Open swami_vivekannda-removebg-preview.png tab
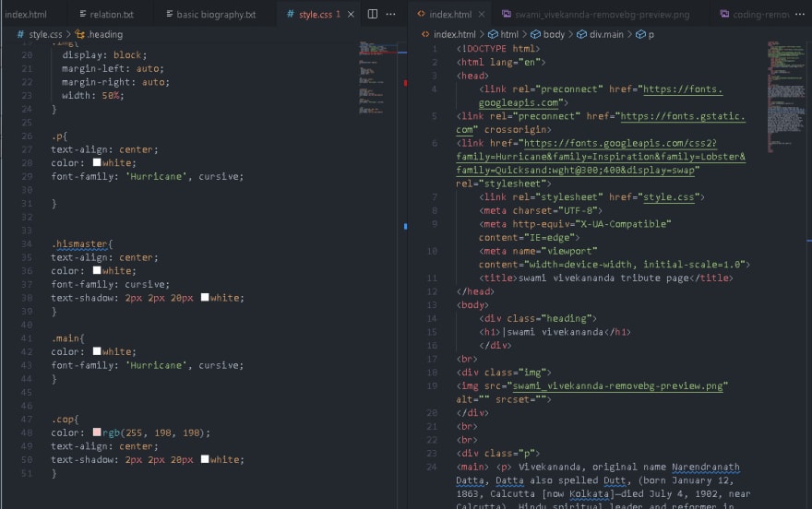812x509 pixels. click(595, 15)
